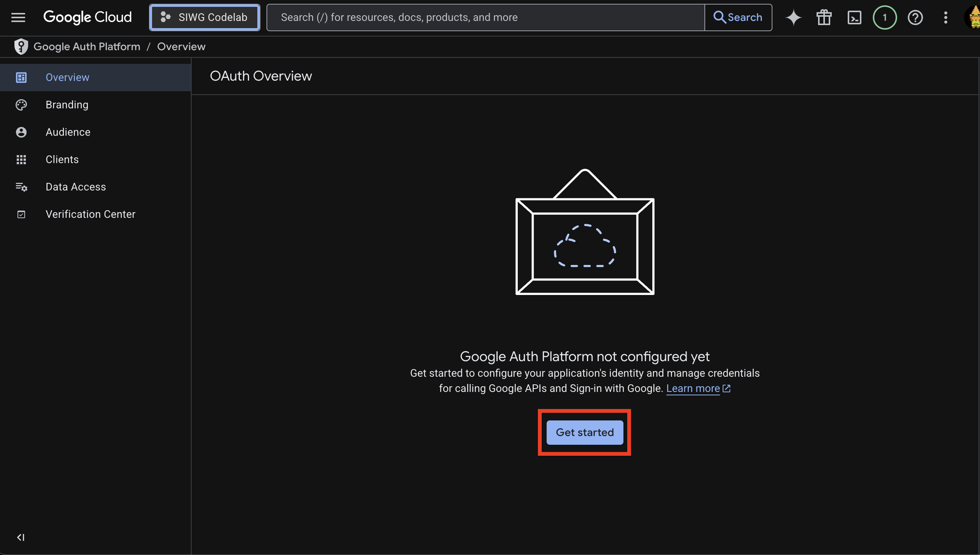Open the navigation hamburger menu
980x555 pixels.
pyautogui.click(x=18, y=17)
